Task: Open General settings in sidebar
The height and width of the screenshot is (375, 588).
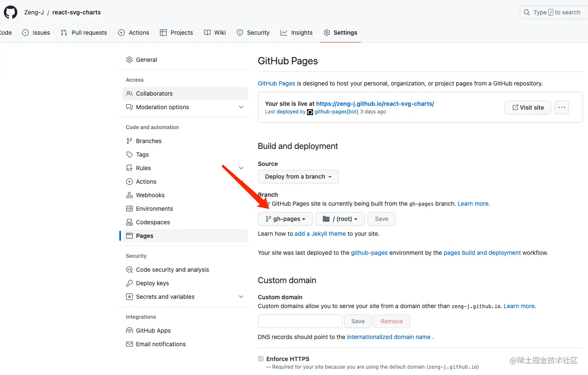Action: click(x=185, y=60)
